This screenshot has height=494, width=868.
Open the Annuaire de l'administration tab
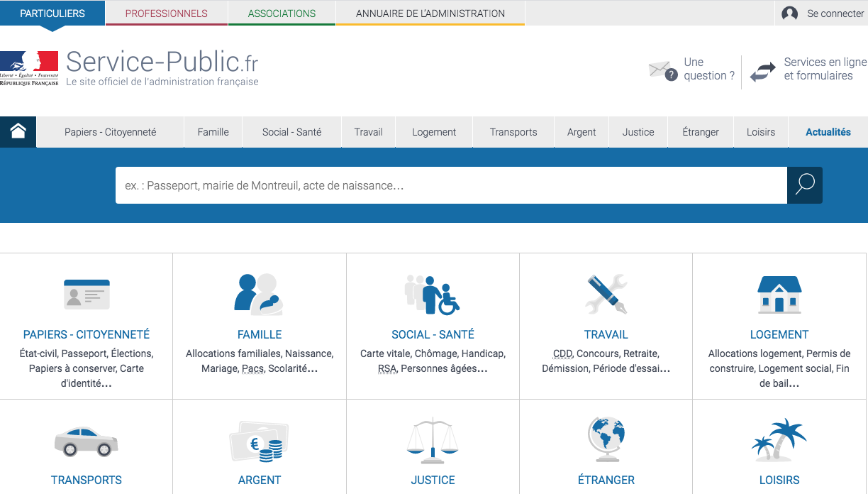(430, 13)
